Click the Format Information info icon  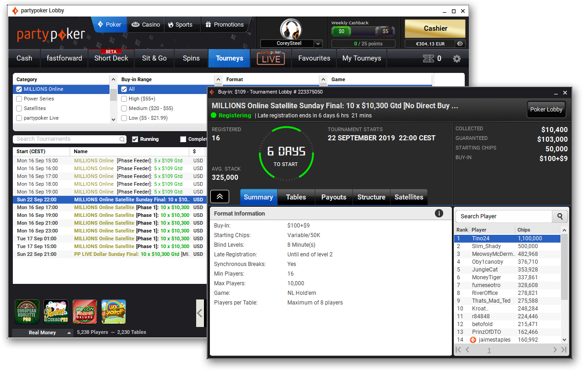(439, 213)
